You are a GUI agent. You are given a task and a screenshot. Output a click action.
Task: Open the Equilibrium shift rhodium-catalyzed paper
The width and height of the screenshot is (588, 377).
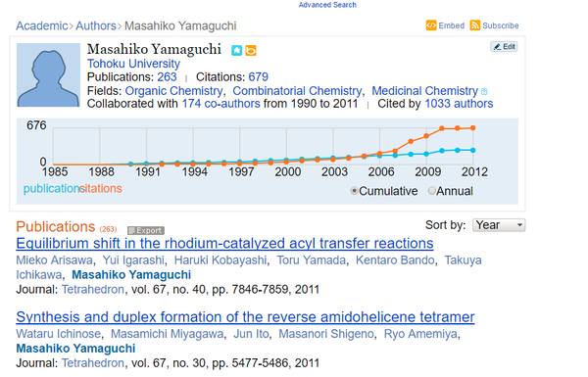coord(224,244)
